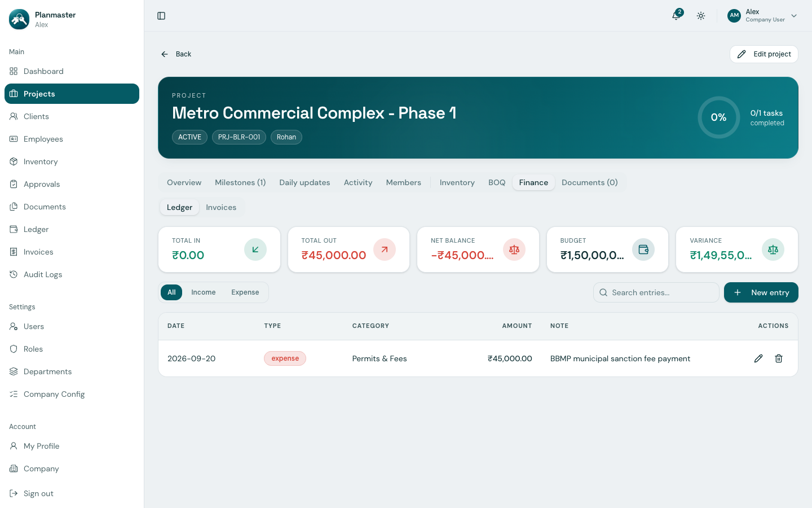Switch theme with the sun icon
The image size is (812, 508).
point(701,16)
